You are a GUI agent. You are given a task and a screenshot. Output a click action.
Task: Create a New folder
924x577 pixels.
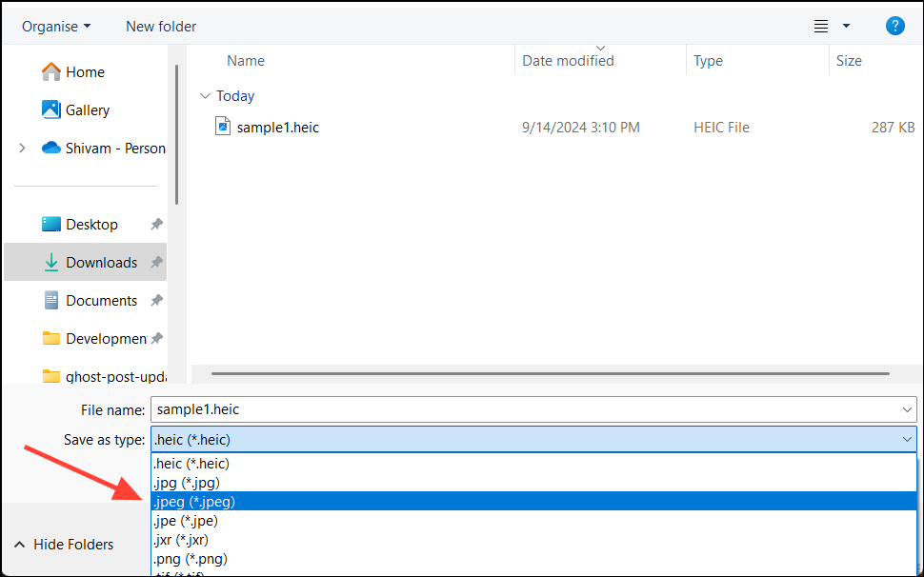tap(161, 27)
